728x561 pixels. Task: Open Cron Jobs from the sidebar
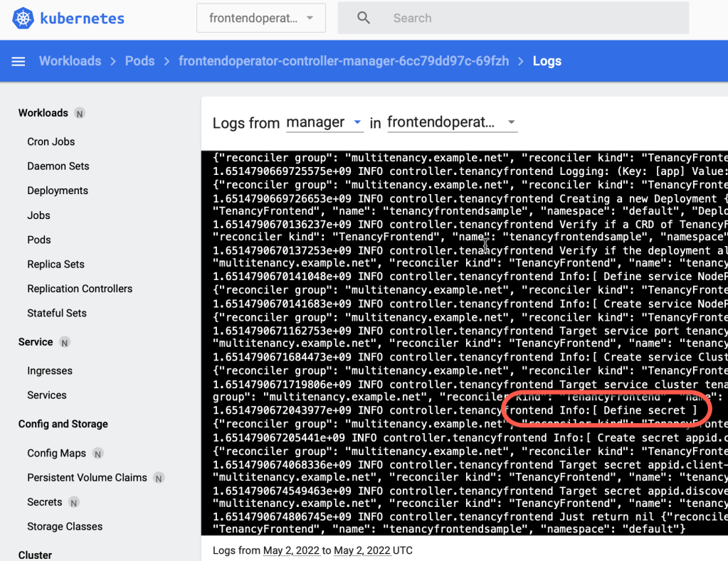coord(51,141)
